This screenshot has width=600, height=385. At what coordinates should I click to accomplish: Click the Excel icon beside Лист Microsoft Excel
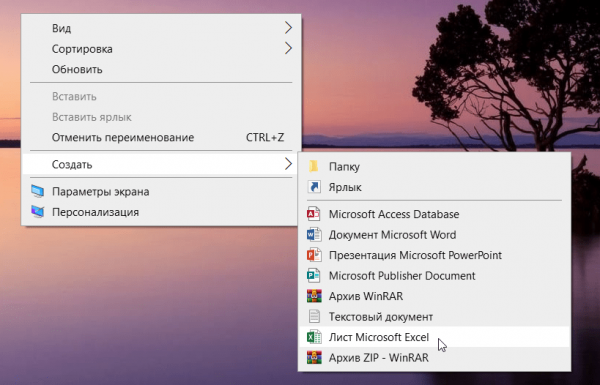click(314, 337)
